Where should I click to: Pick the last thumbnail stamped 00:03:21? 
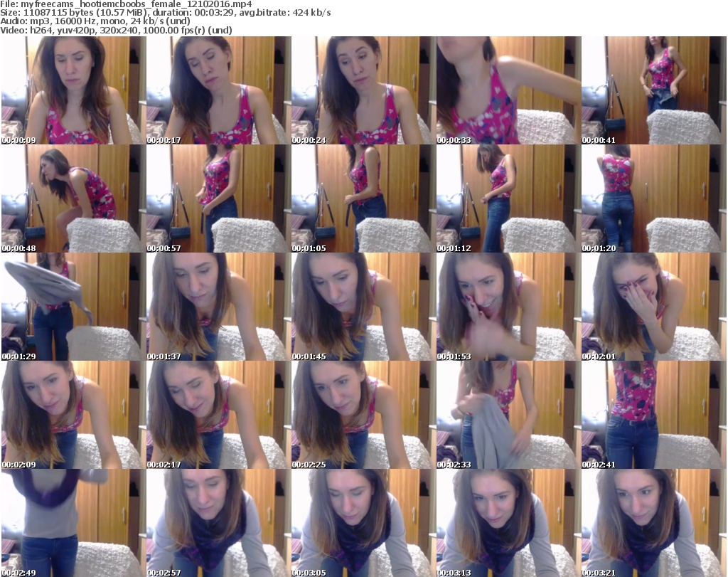coord(654,523)
